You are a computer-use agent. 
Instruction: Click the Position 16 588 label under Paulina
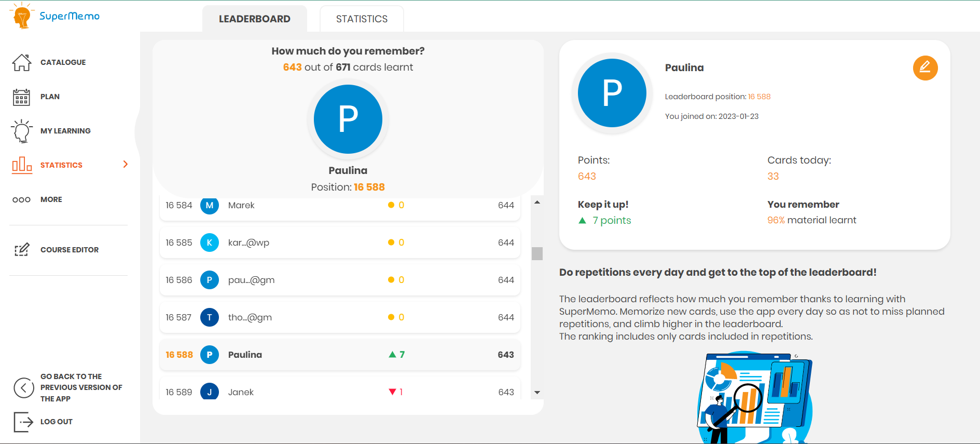point(348,187)
